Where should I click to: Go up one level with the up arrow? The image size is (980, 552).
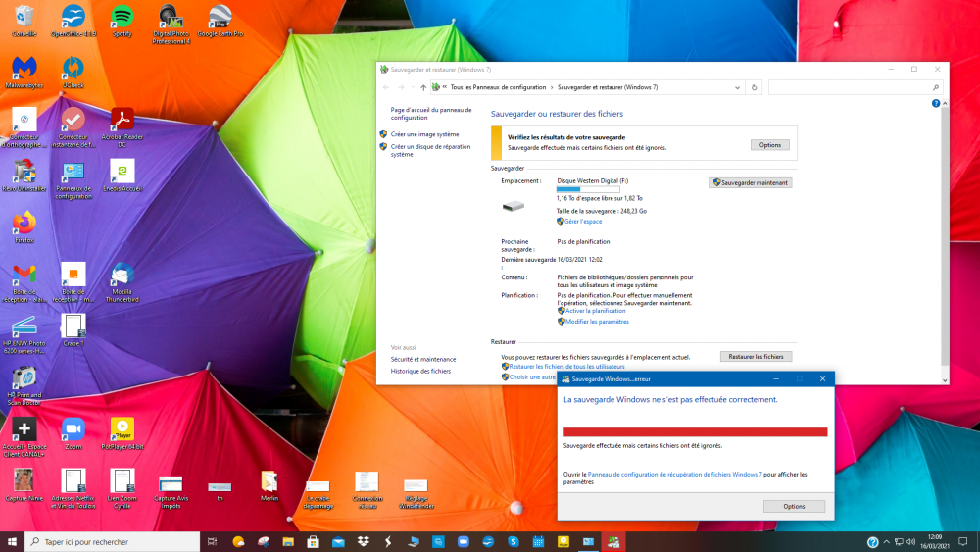tap(423, 87)
